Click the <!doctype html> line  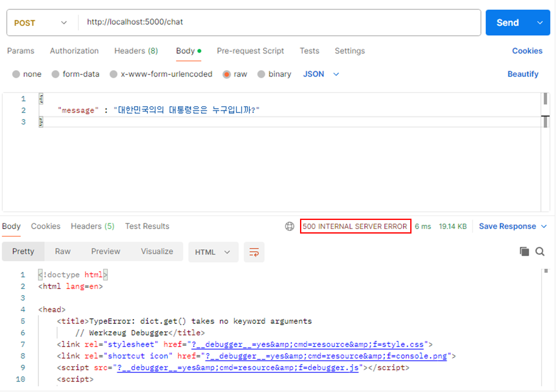click(x=73, y=275)
